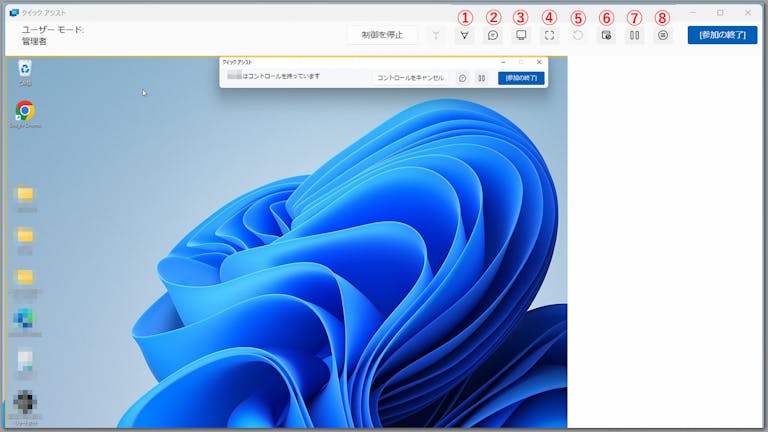Click the はコントロールを持っています status text
This screenshot has width=768, height=432.
coord(281,76)
